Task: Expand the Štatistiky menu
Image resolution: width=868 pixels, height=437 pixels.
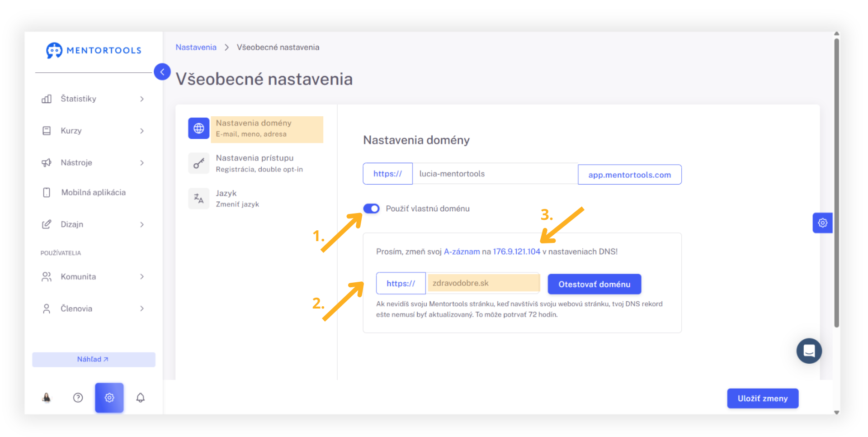Action: (93, 99)
